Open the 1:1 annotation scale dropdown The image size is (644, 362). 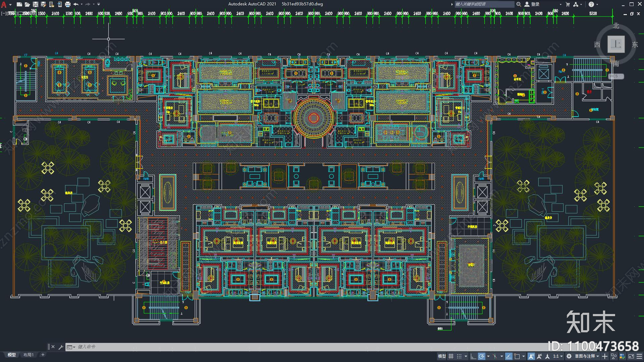pos(558,356)
